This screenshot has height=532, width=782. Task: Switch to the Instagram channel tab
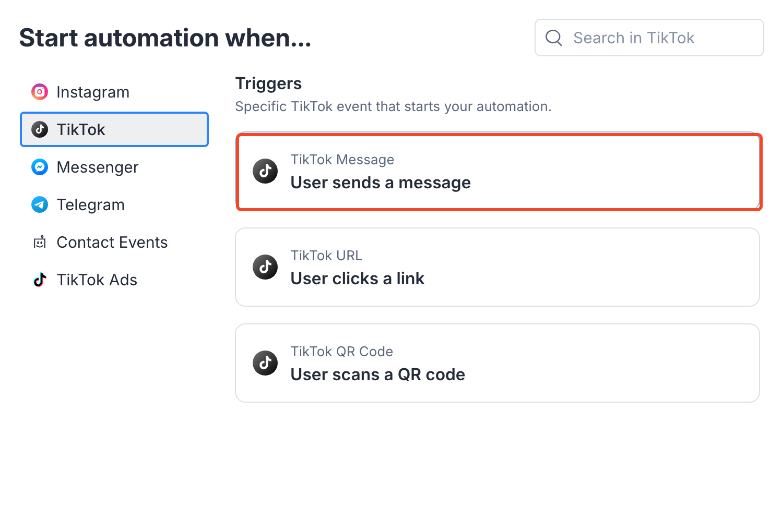[x=93, y=92]
